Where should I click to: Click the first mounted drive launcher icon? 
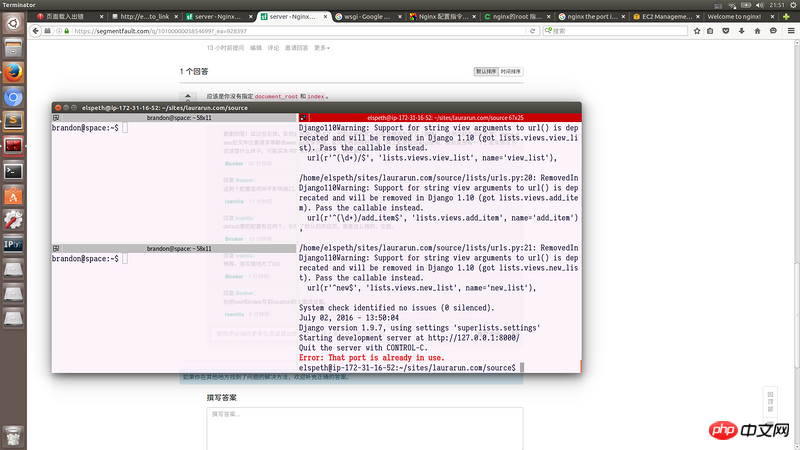pos(13,269)
